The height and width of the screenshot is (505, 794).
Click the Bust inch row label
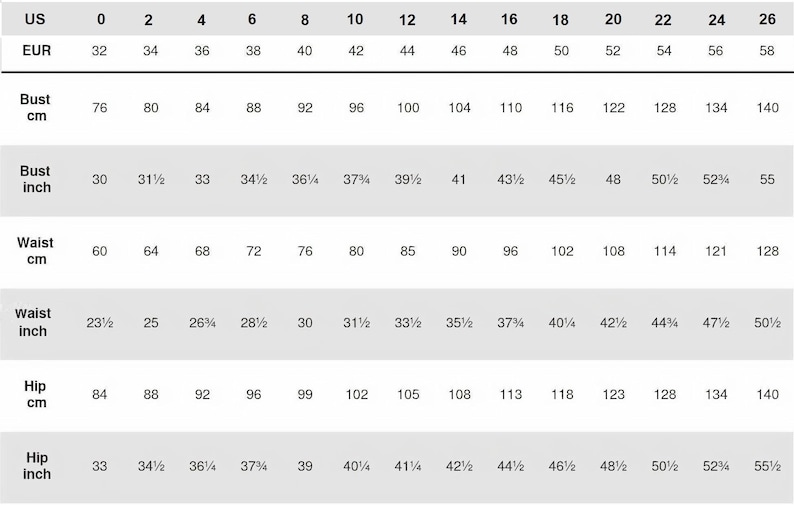pyautogui.click(x=35, y=179)
